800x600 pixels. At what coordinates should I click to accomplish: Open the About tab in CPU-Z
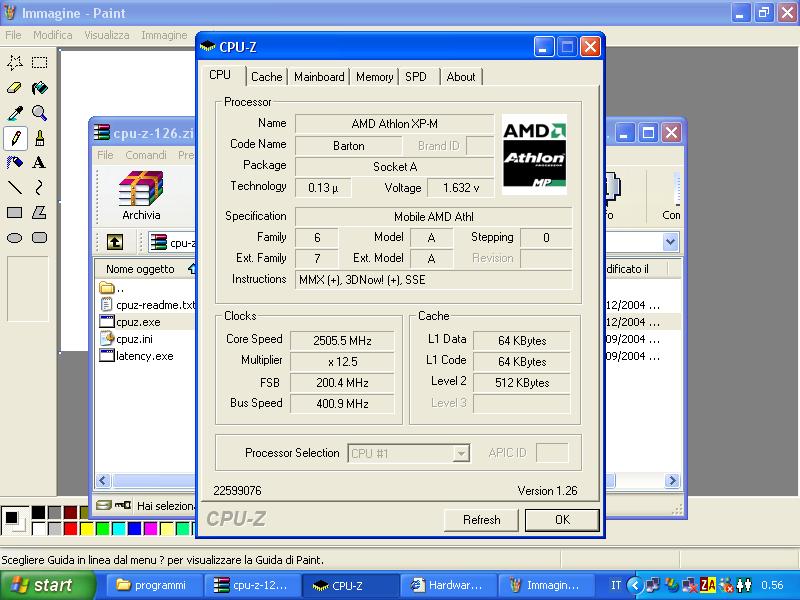461,77
